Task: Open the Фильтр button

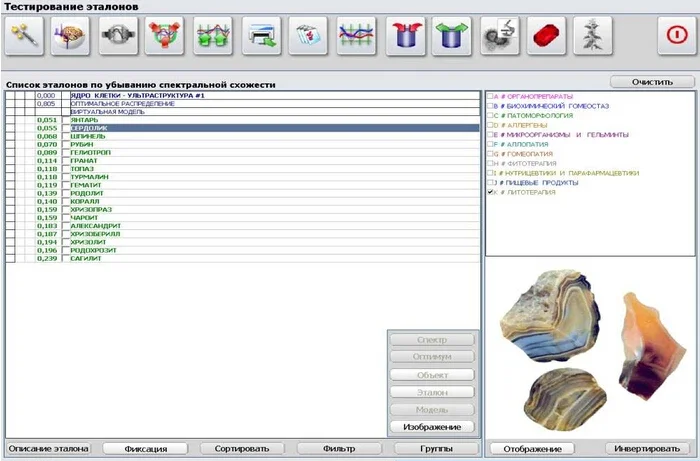Action: [x=339, y=449]
